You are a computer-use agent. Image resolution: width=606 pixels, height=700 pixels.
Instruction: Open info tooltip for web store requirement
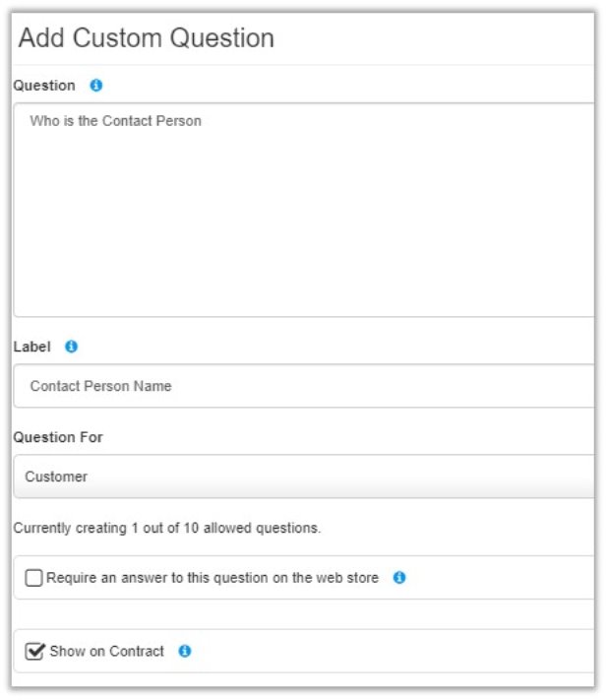(x=399, y=578)
